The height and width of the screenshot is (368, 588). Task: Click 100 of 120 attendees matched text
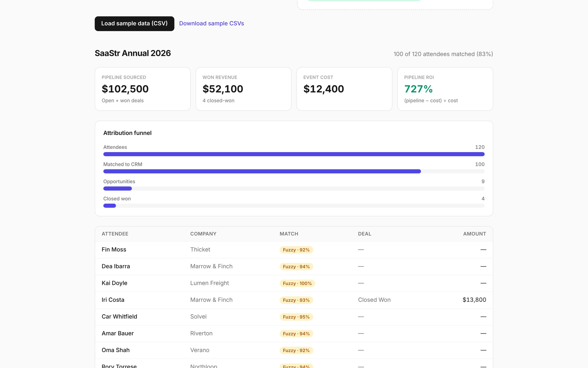tap(443, 54)
